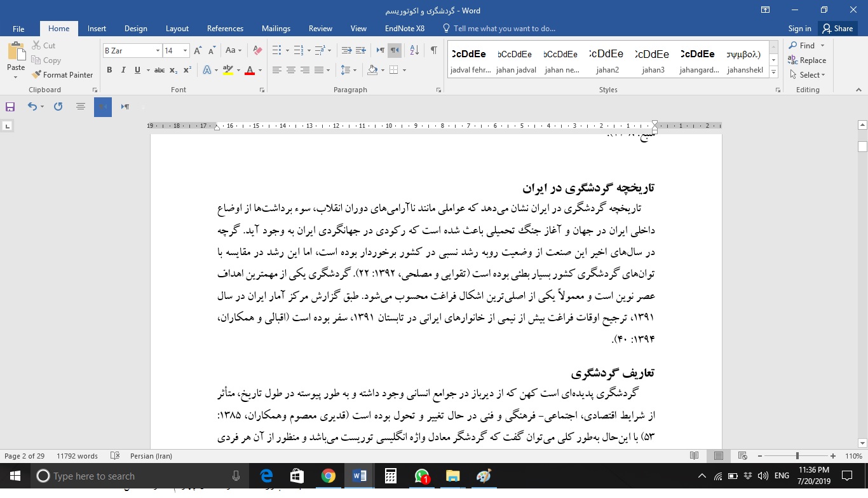Click the Undo icon in quick access toolbar
This screenshot has width=868, height=498.
pos(32,106)
